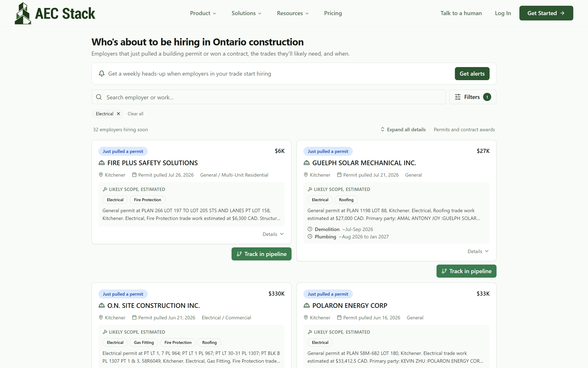Click the sliders icon on Filters button
This screenshot has width=588, height=368.
click(458, 97)
